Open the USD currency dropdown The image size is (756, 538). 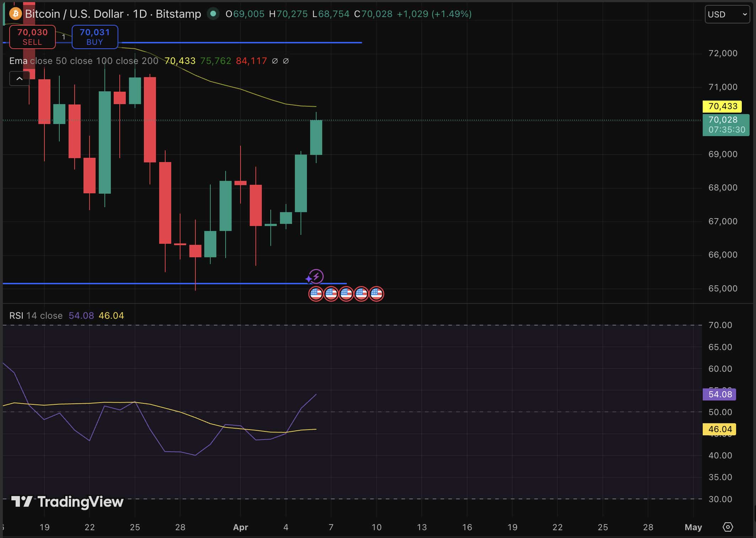point(727,15)
